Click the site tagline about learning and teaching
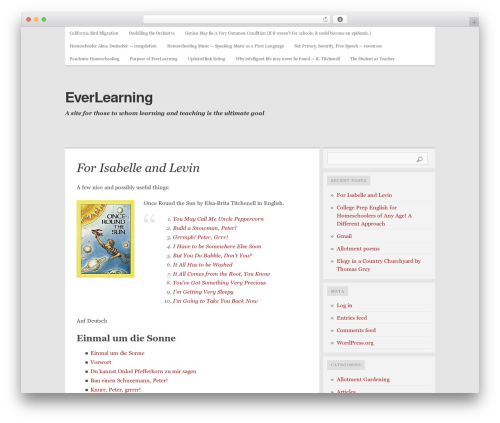Screen dimensions: 500x423 165,113
